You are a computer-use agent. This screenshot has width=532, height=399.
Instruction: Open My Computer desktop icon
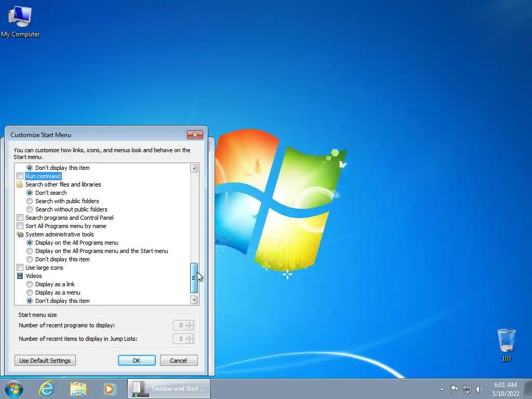20,22
